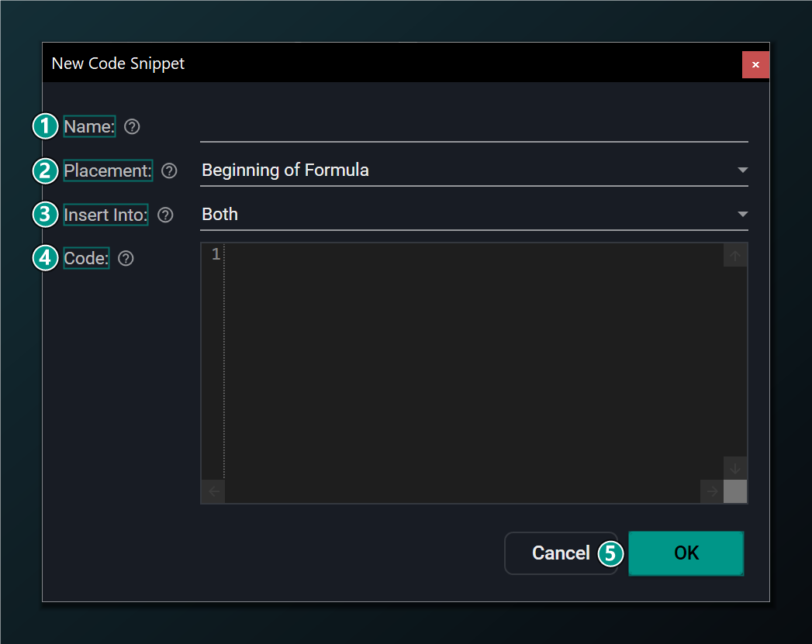Click the New Code Snippet title text

tap(118, 63)
